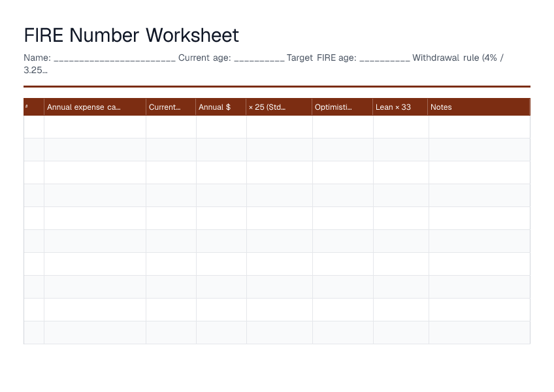Click the 'Current age:' label
The height and width of the screenshot is (392, 554).
pyautogui.click(x=204, y=57)
